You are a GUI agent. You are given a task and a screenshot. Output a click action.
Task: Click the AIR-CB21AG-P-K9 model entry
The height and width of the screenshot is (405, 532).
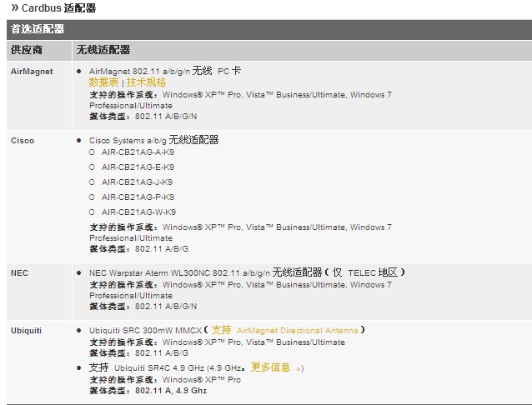pos(138,197)
